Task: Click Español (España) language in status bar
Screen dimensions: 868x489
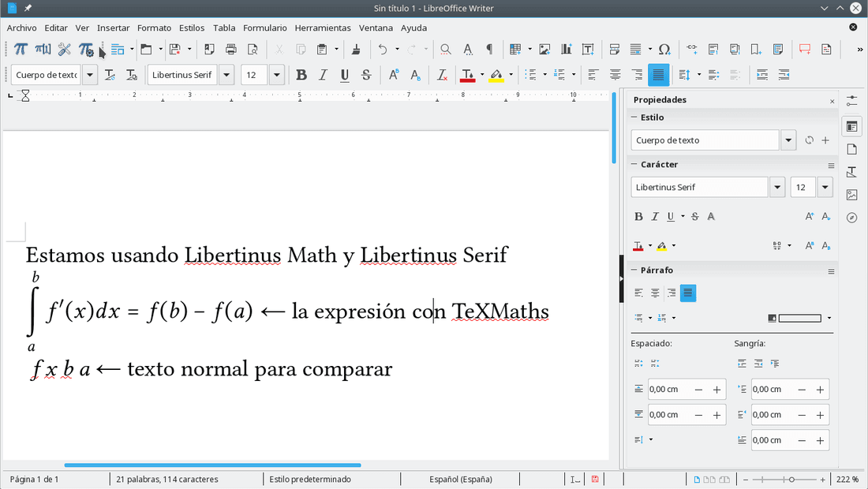Action: pyautogui.click(x=461, y=479)
